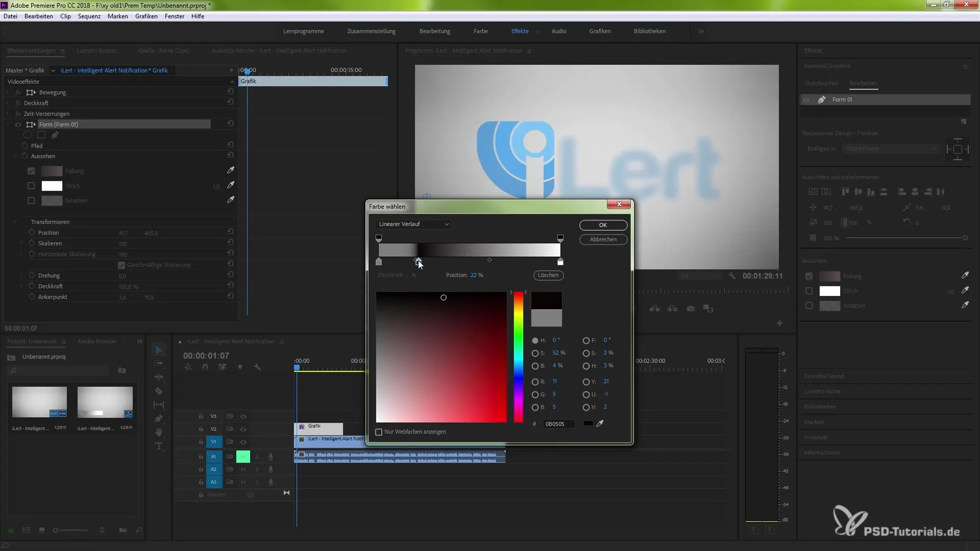Click the hue spectrum slider
980x551 pixels.
[x=518, y=357]
